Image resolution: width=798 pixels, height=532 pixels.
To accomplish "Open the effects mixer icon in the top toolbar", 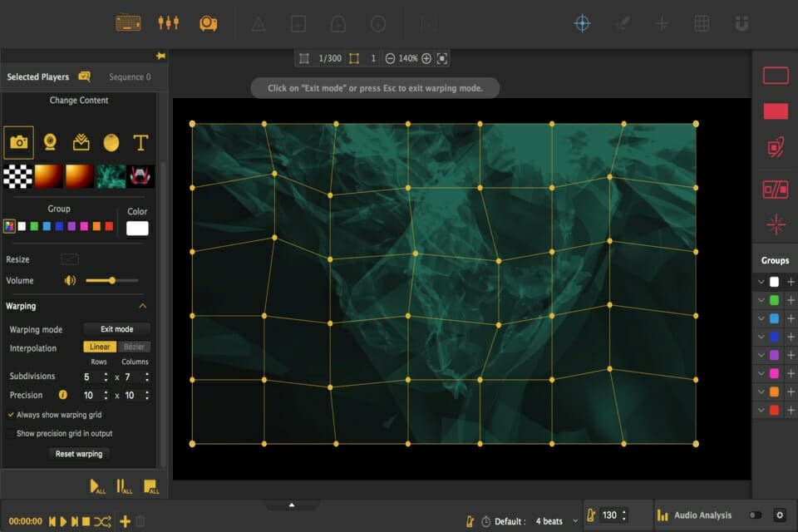I will (x=169, y=23).
